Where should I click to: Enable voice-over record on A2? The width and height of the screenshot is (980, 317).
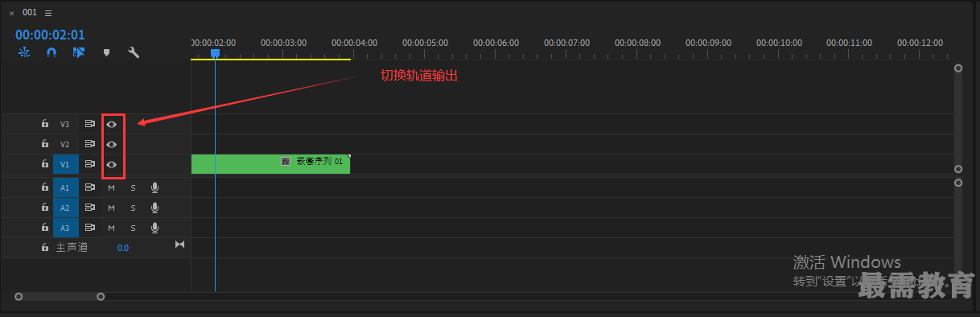154,208
